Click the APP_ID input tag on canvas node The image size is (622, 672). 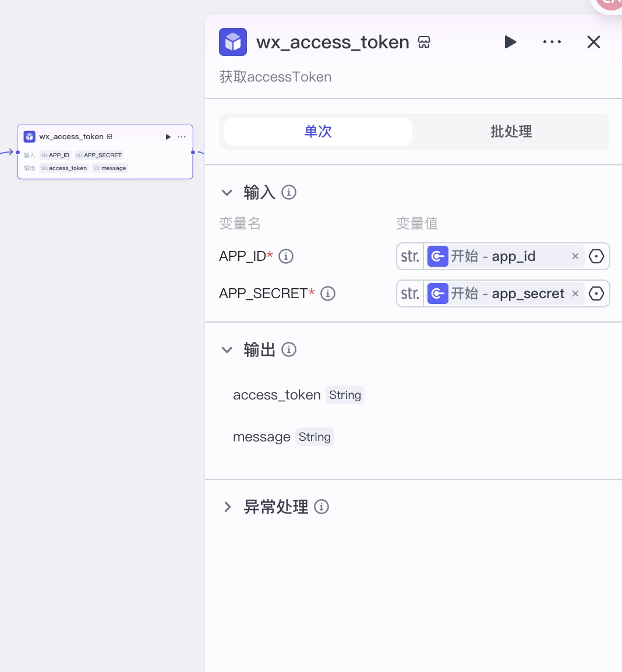55,155
